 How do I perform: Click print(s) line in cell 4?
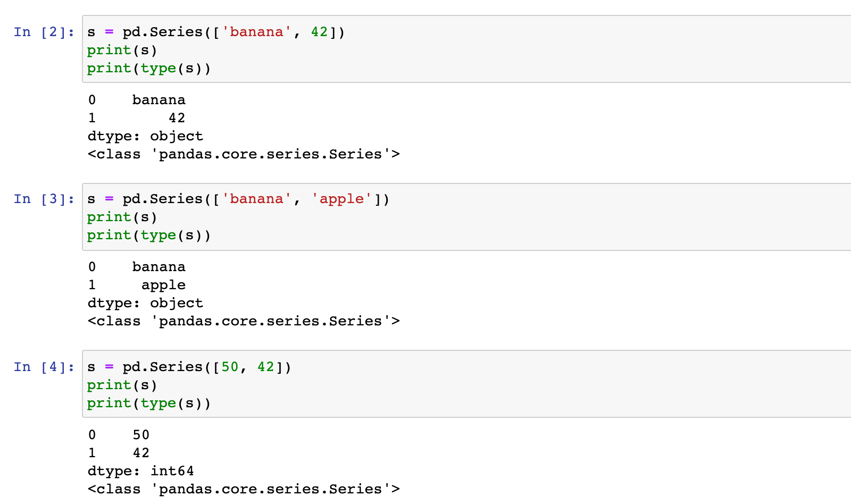coord(122,385)
